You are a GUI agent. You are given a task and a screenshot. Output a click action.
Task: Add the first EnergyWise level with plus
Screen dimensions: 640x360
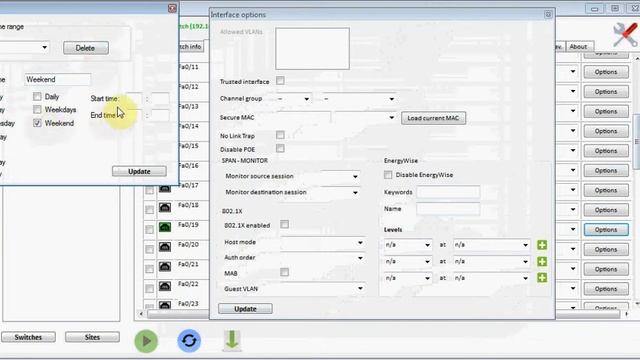542,245
